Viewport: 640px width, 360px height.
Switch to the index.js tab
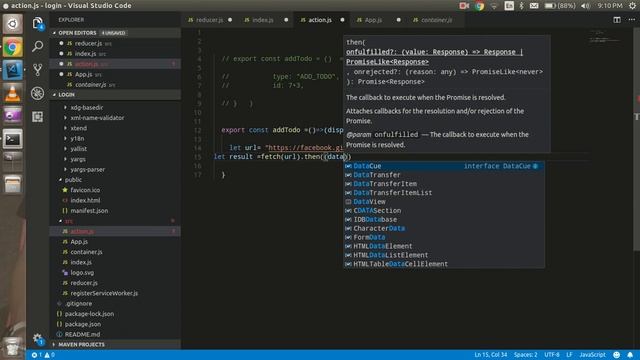(262, 20)
